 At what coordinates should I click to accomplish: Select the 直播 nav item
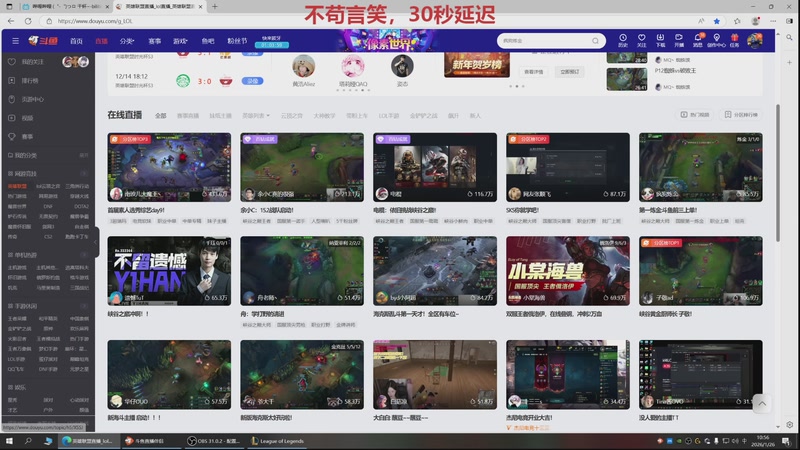(102, 41)
